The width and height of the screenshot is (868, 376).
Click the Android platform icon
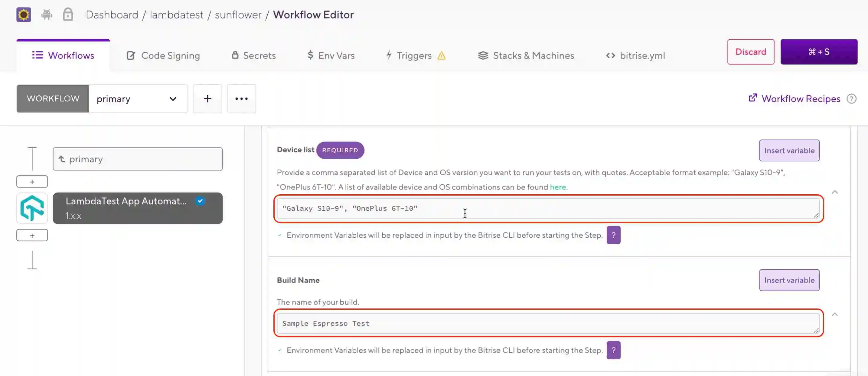pyautogui.click(x=47, y=15)
